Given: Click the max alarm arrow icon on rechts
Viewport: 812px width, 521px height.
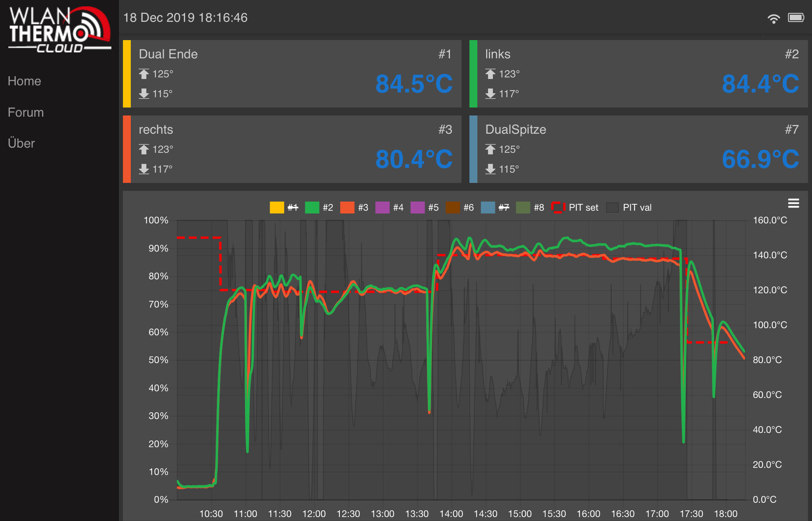Looking at the screenshot, I should click(144, 149).
